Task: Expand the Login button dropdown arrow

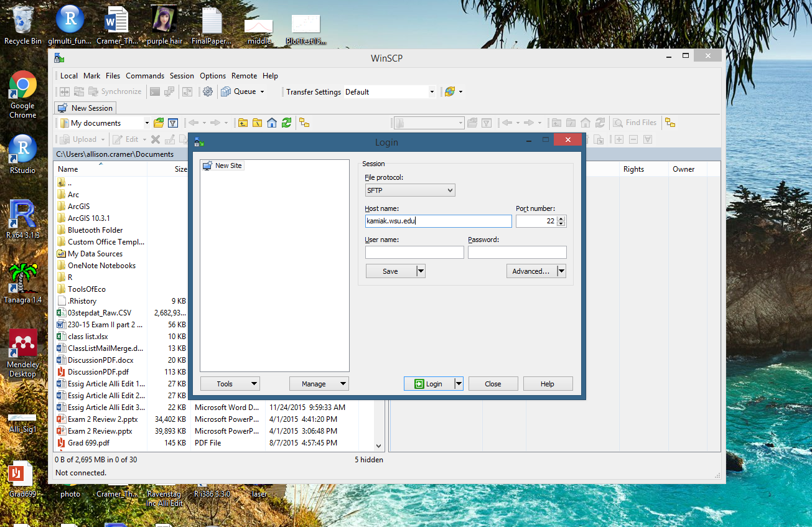Action: (459, 384)
